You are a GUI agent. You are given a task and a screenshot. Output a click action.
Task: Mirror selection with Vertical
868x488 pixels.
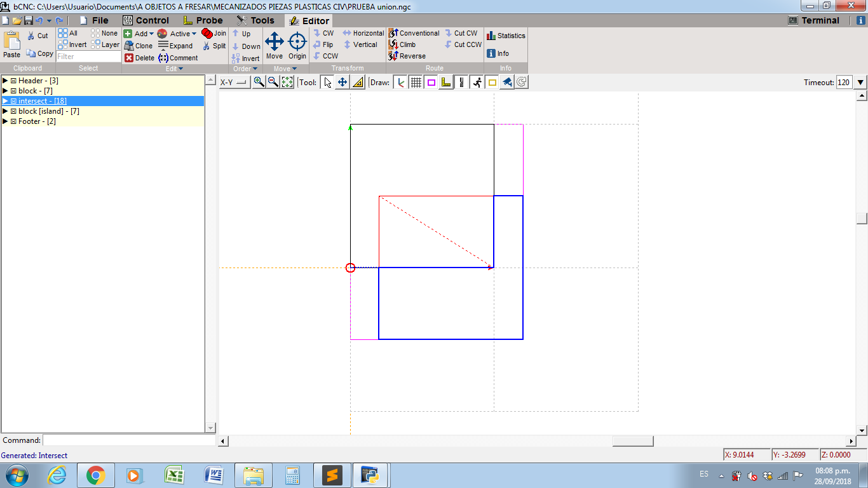[360, 44]
